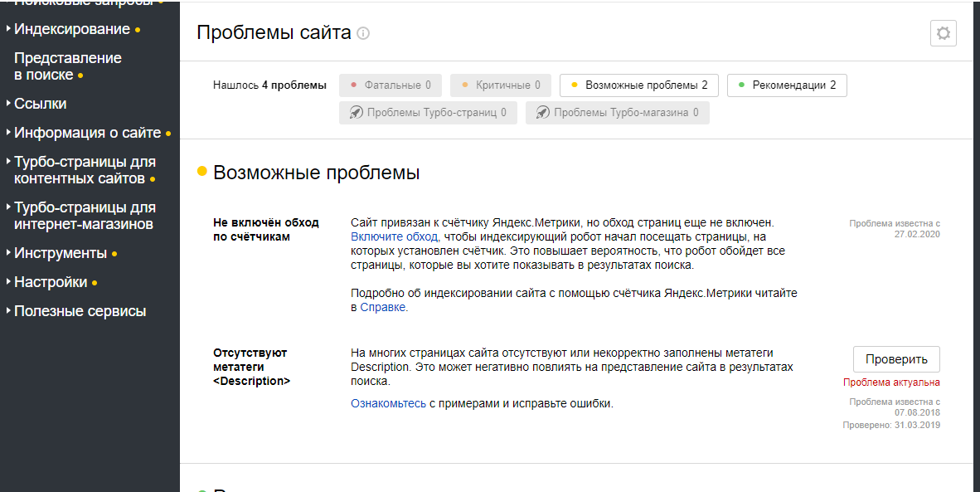Open the settings gear icon
Viewport: 980px width, 492px height.
(x=944, y=34)
